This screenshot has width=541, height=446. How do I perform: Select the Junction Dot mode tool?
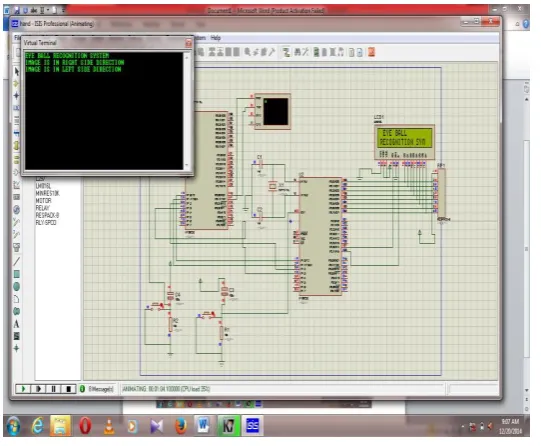tap(17, 96)
